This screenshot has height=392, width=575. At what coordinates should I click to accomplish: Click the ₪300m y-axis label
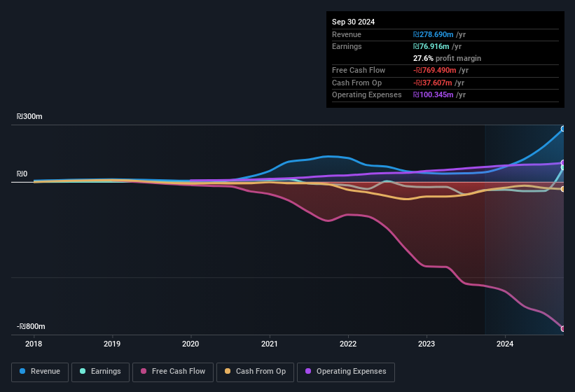point(29,116)
